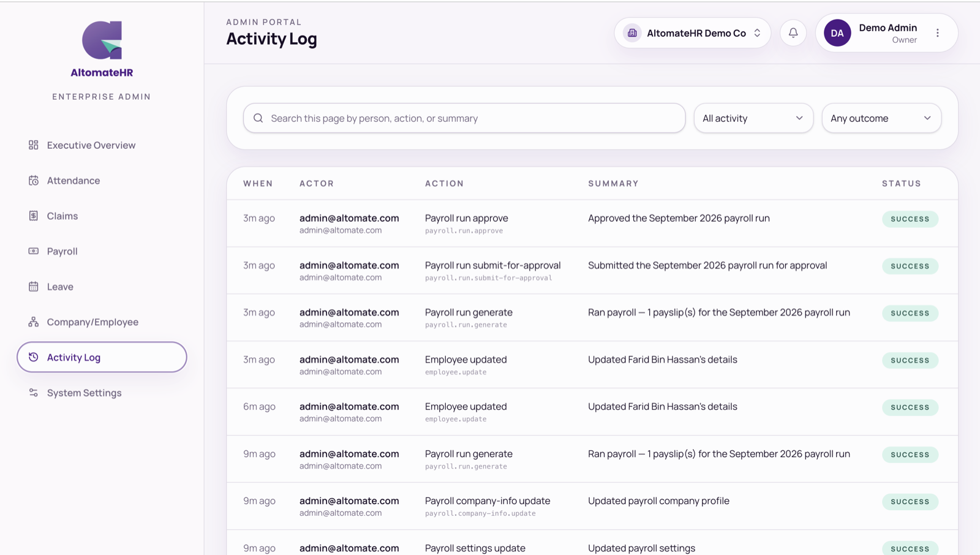Click the activity search field

(x=464, y=118)
